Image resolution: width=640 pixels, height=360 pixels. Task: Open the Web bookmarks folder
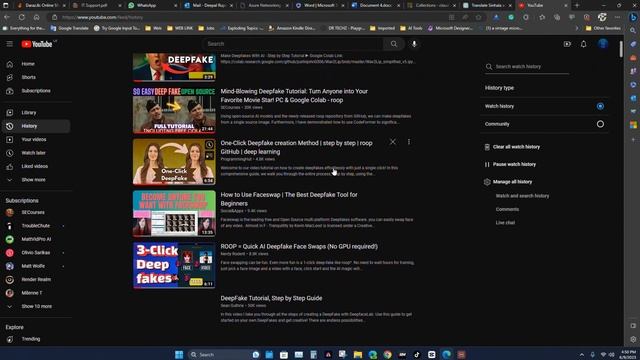(x=153, y=28)
